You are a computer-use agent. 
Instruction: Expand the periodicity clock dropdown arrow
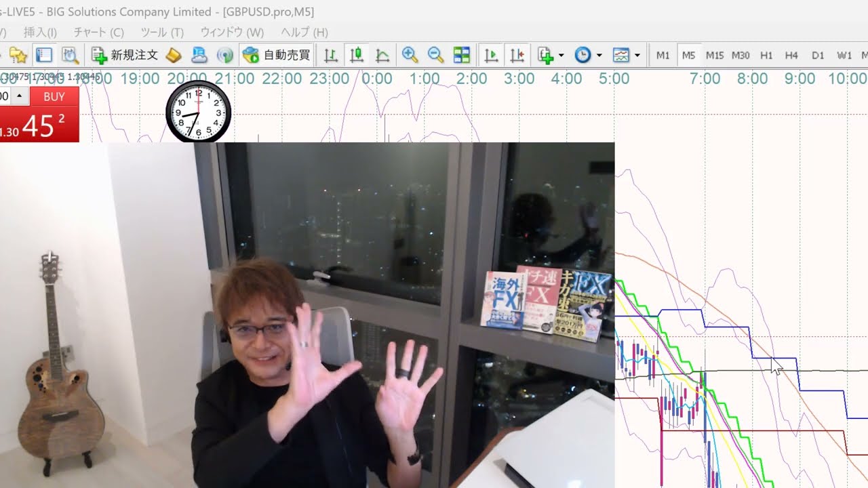pos(599,56)
